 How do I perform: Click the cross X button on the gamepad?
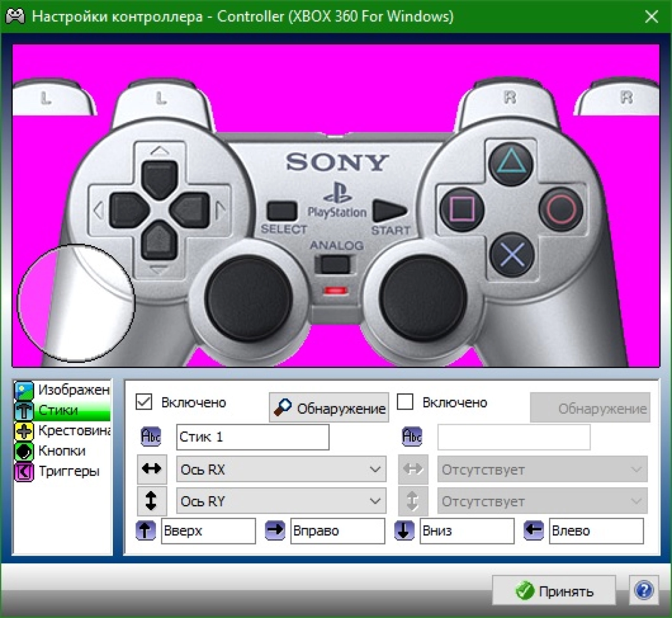click(512, 256)
